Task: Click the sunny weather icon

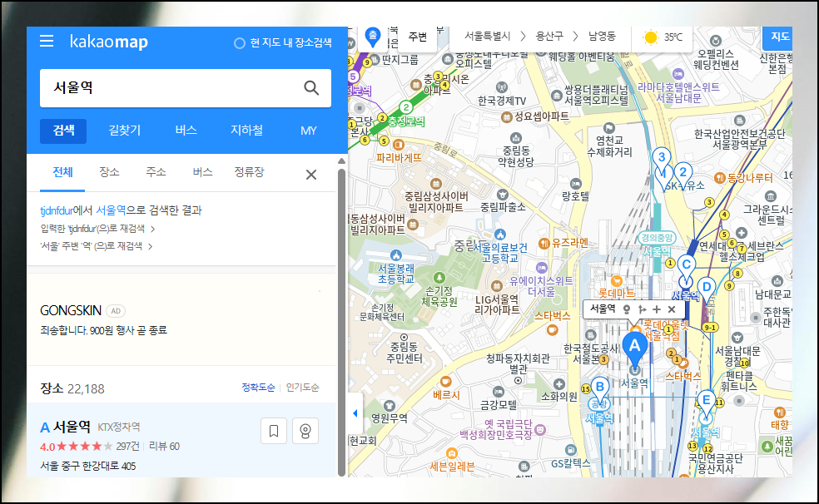Action: click(x=650, y=37)
